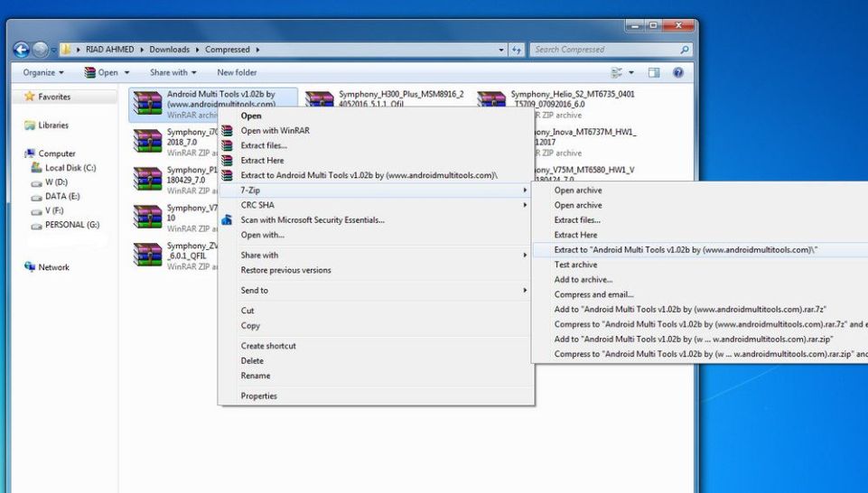Open the W (D:) drive
The width and height of the screenshot is (868, 493).
point(56,182)
